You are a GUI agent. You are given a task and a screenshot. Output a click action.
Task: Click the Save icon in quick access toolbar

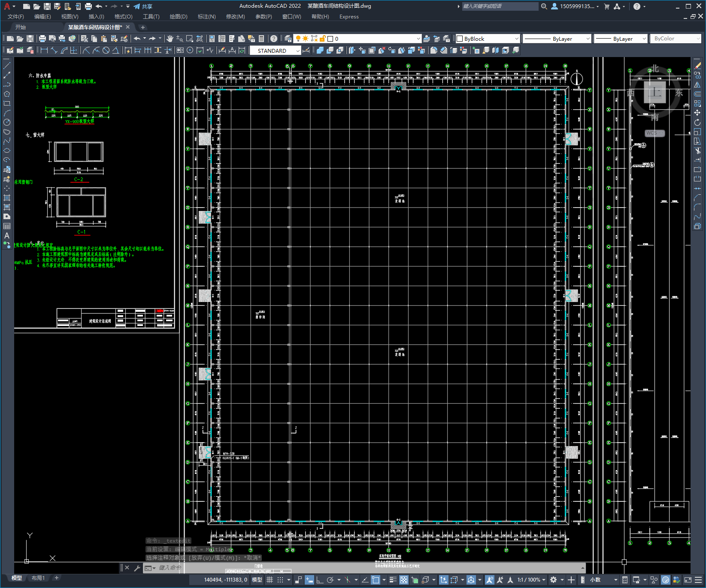(47, 6)
